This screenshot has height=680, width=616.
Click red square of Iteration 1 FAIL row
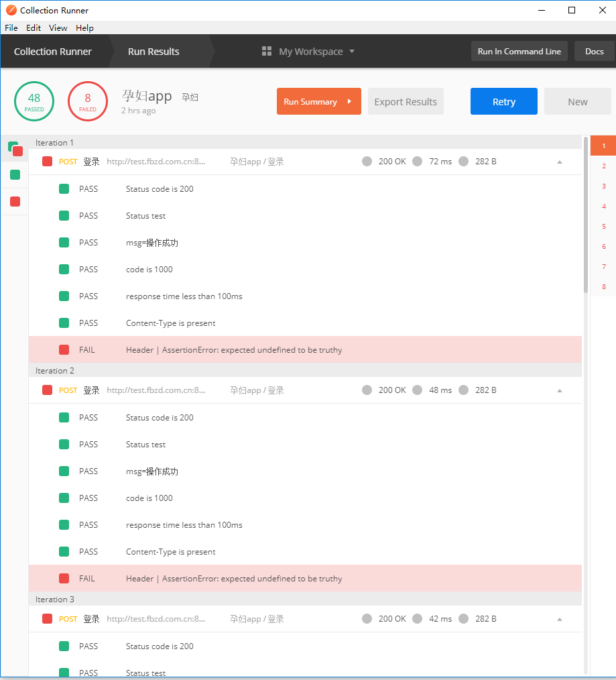64,349
